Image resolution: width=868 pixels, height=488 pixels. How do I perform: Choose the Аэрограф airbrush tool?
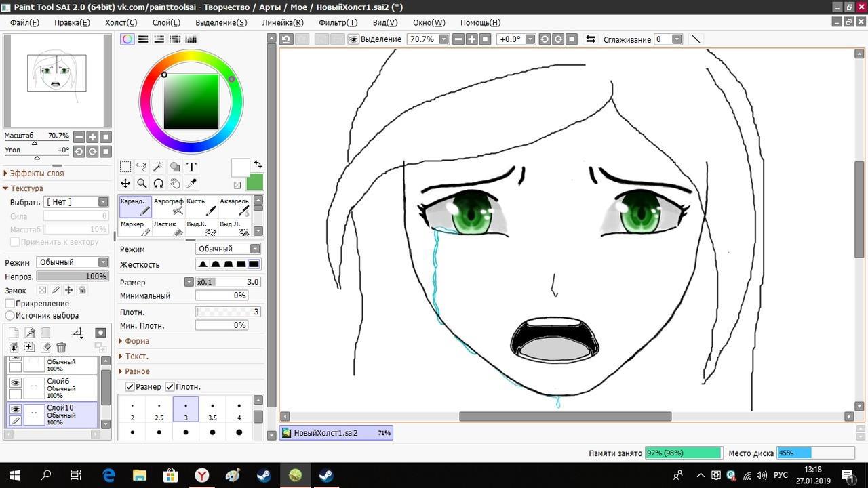[168, 206]
